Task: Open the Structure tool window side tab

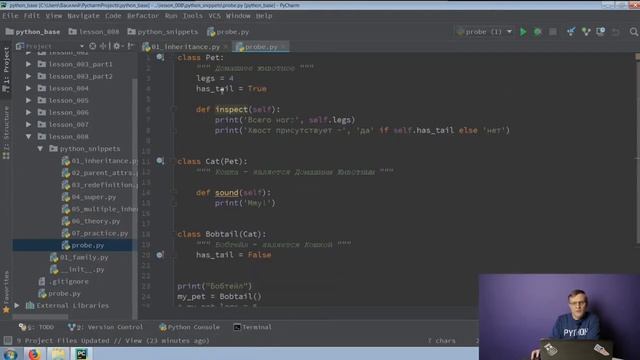Action: coord(6,133)
